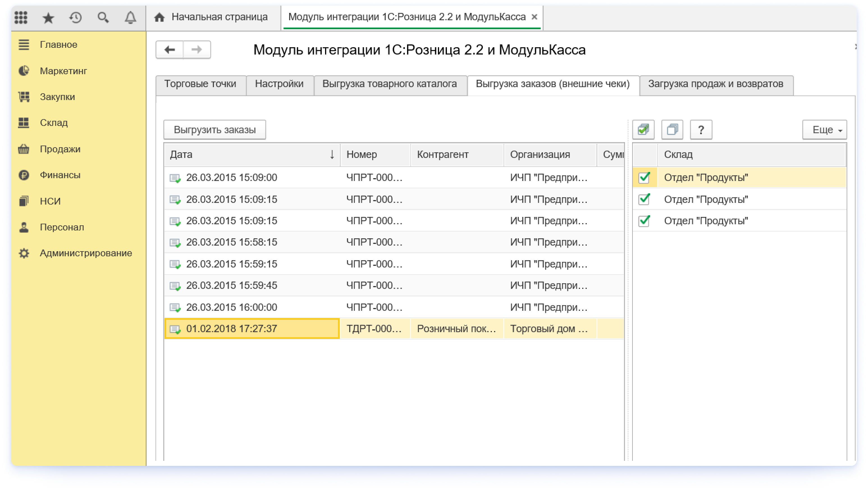This screenshot has height=494, width=868.
Task: Click document icon of 26.03.2015 16:00:00 row
Action: (x=175, y=307)
